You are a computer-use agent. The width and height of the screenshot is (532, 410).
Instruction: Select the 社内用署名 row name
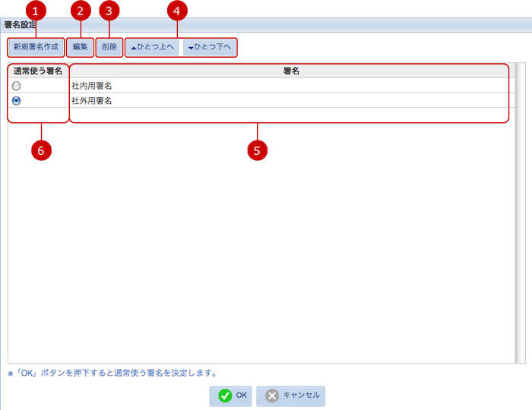[x=92, y=86]
